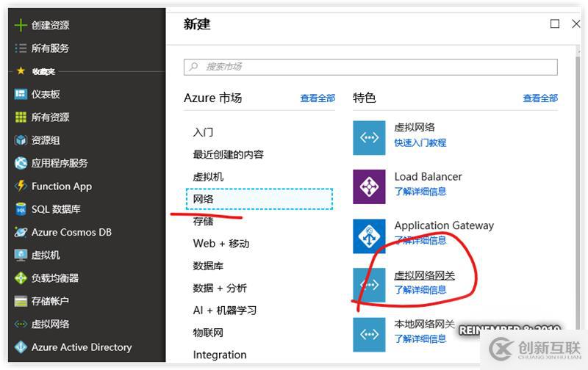Click the load balancer icon in sidebar
588x370 pixels.
pos(21,278)
